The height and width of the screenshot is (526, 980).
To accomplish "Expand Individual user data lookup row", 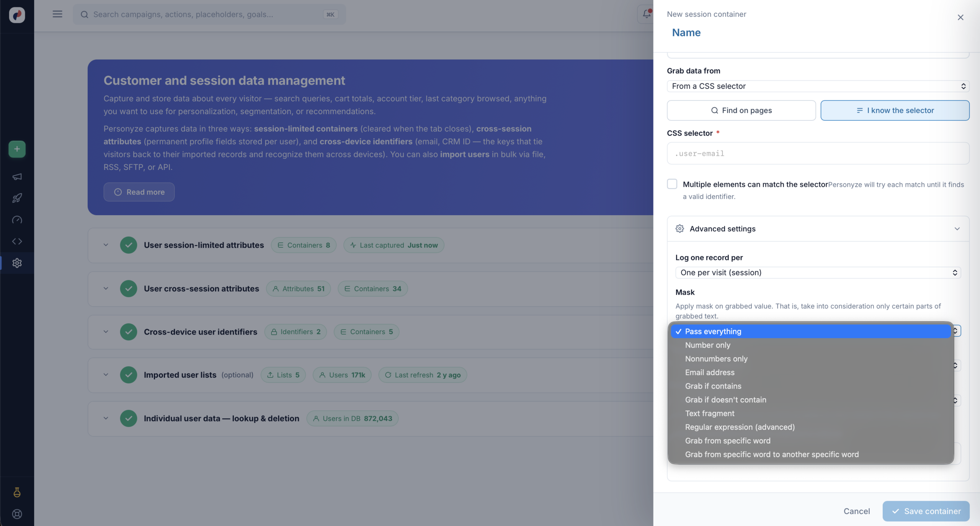I will [106, 418].
